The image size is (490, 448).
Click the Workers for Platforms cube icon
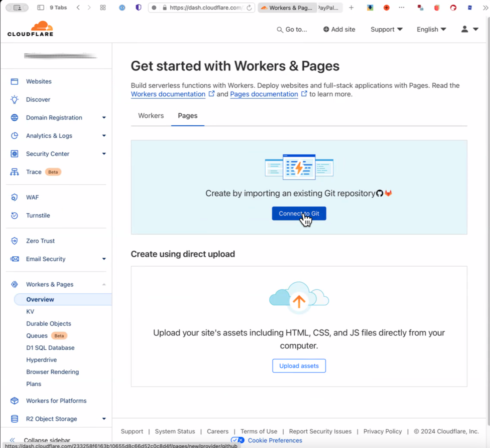pos(14,401)
